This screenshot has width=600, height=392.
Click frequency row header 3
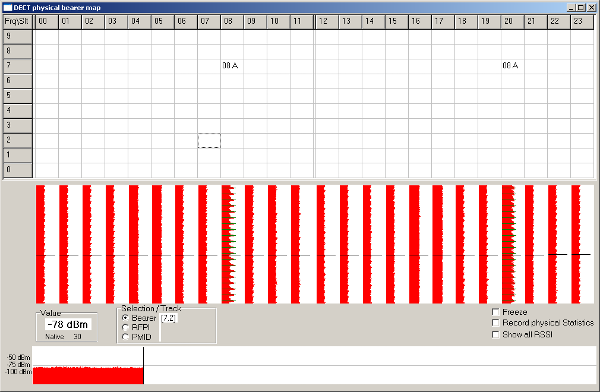tap(18, 126)
